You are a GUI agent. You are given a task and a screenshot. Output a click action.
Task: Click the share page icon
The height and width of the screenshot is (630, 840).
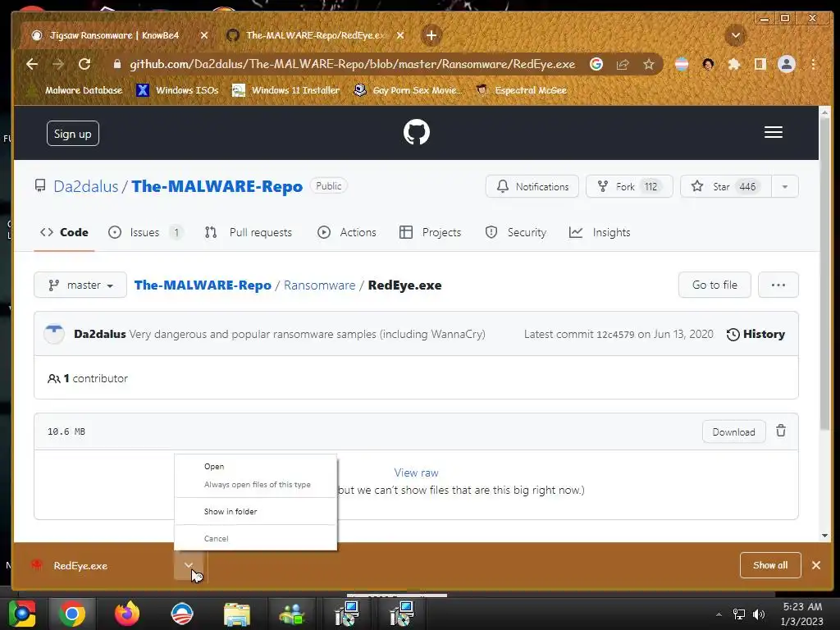[623, 64]
